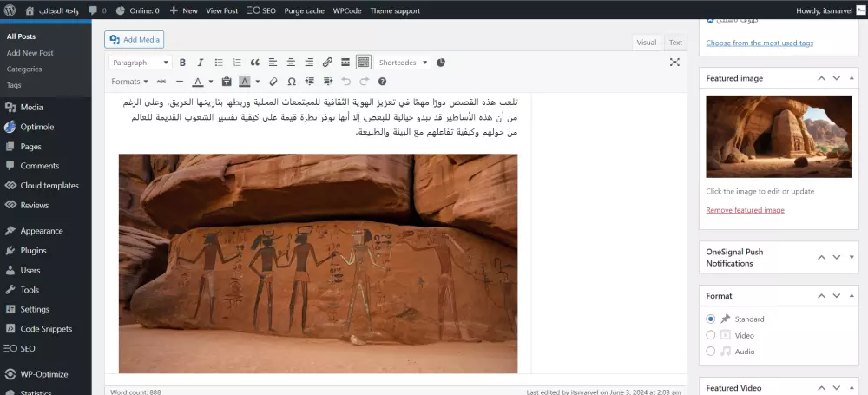Image resolution: width=868 pixels, height=395 pixels.
Task: Move the Featured image panel up
Action: point(821,78)
